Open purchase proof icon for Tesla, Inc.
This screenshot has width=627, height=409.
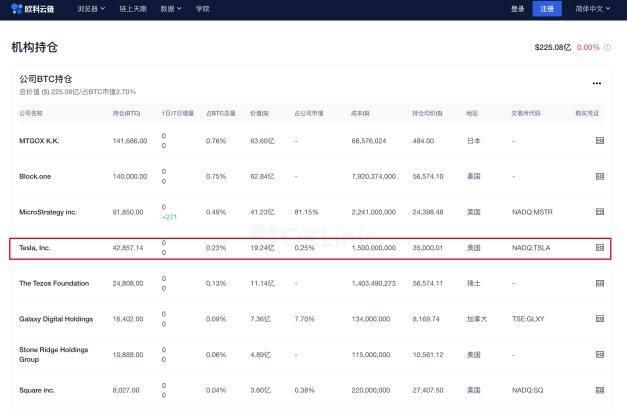click(x=600, y=247)
